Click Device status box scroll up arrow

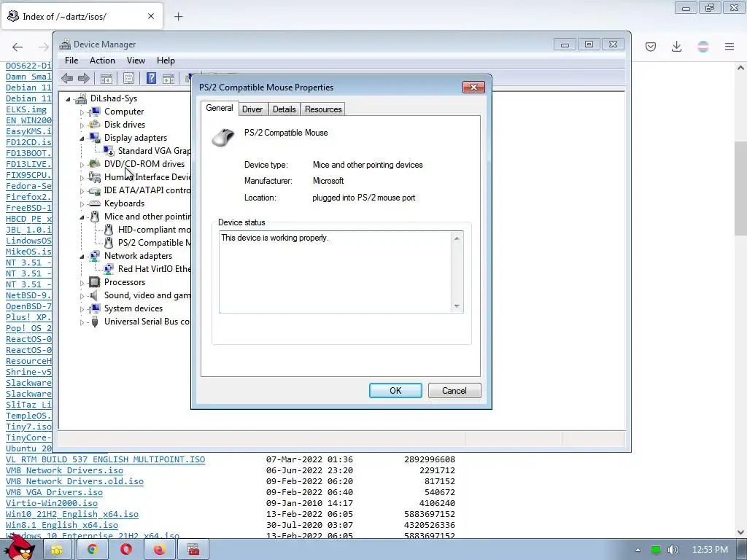pyautogui.click(x=457, y=238)
